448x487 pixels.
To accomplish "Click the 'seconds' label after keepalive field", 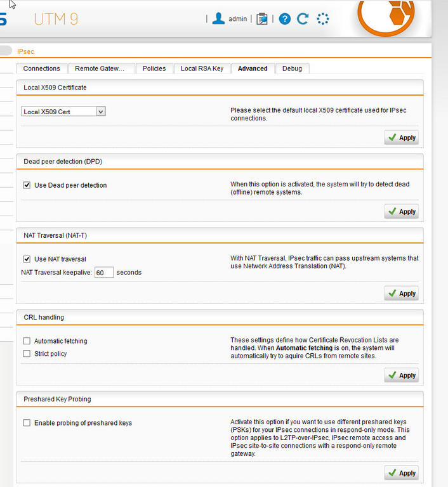I will tap(129, 273).
